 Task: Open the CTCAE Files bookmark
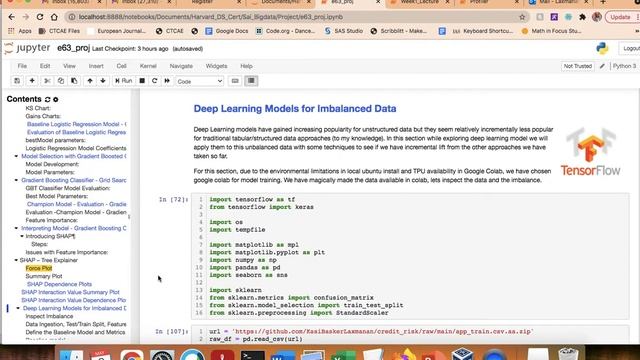59,31
